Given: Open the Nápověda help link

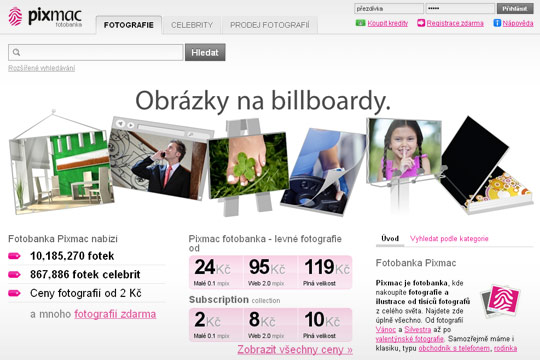Looking at the screenshot, I should [x=518, y=23].
